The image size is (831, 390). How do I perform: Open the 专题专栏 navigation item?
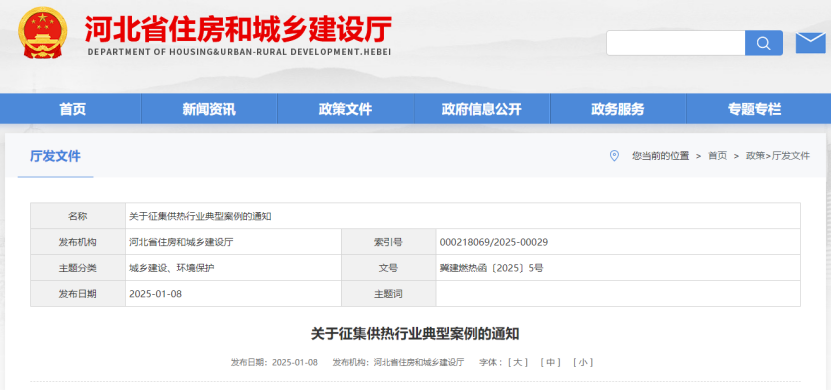click(x=754, y=109)
